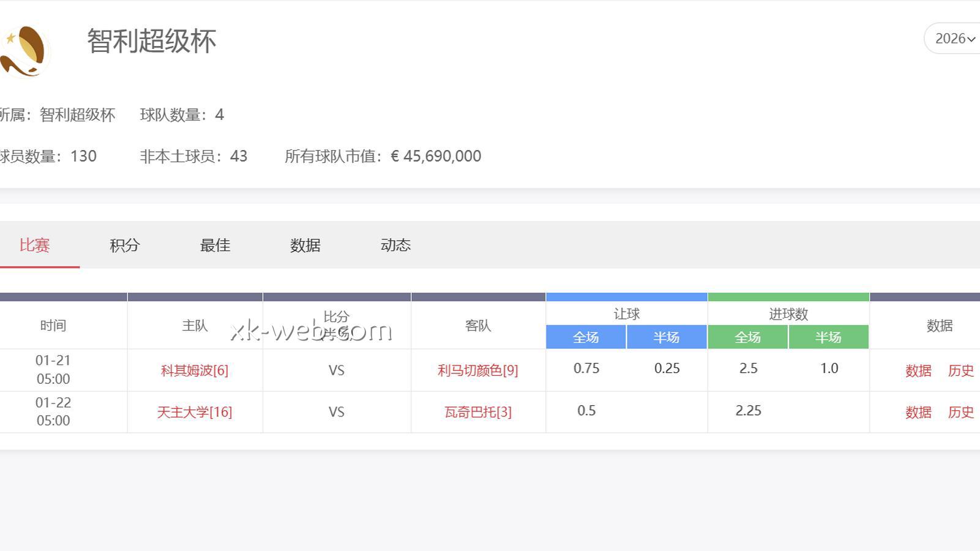This screenshot has width=980, height=551.
Task: Click 数据 link for the January 21 match
Action: tap(918, 370)
